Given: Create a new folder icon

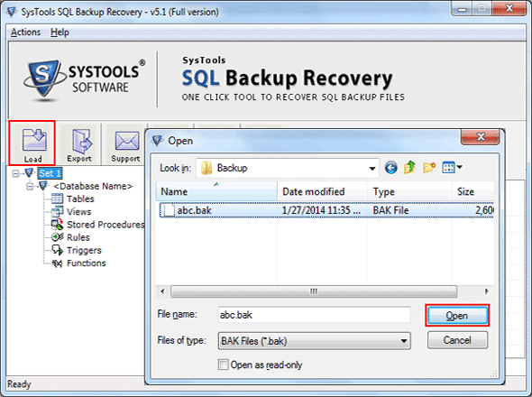Looking at the screenshot, I should tap(429, 168).
